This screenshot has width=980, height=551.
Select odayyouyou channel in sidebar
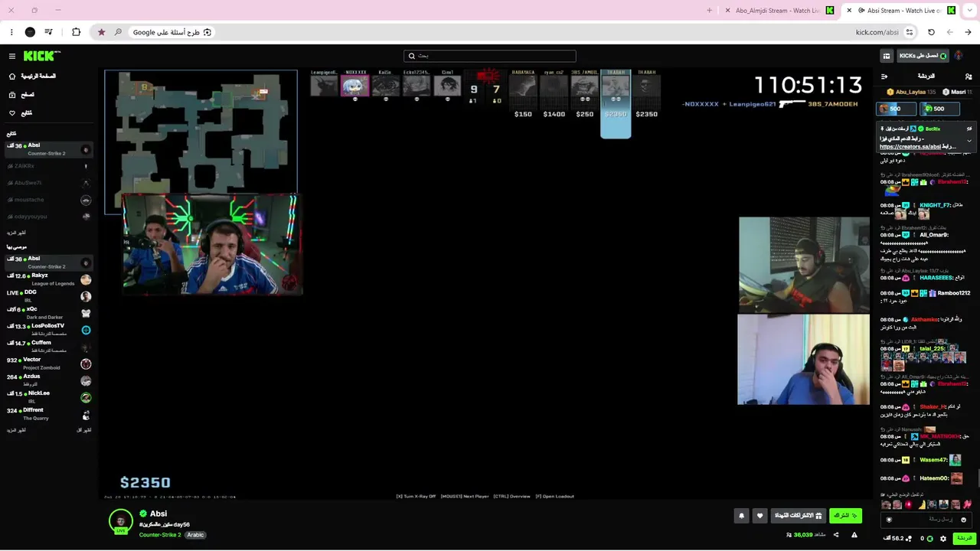[49, 217]
